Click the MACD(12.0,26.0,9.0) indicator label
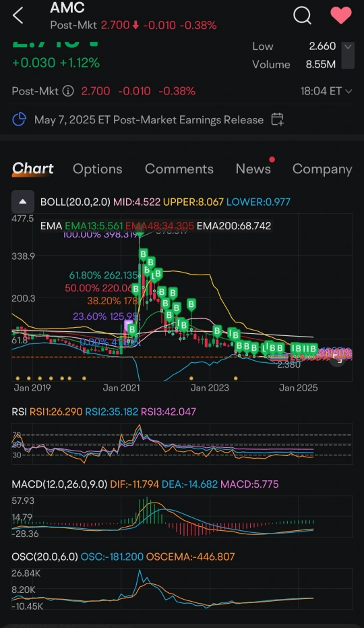Screen dimensions: 364x628 click(x=59, y=484)
